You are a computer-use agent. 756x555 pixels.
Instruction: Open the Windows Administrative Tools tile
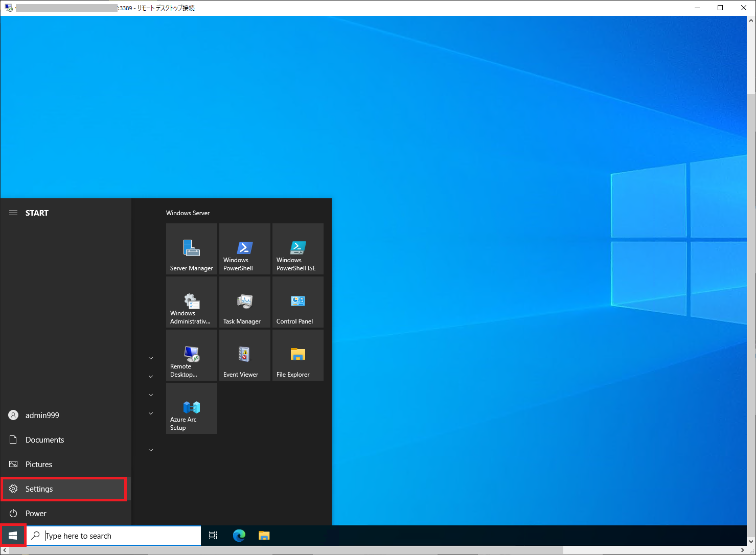192,302
